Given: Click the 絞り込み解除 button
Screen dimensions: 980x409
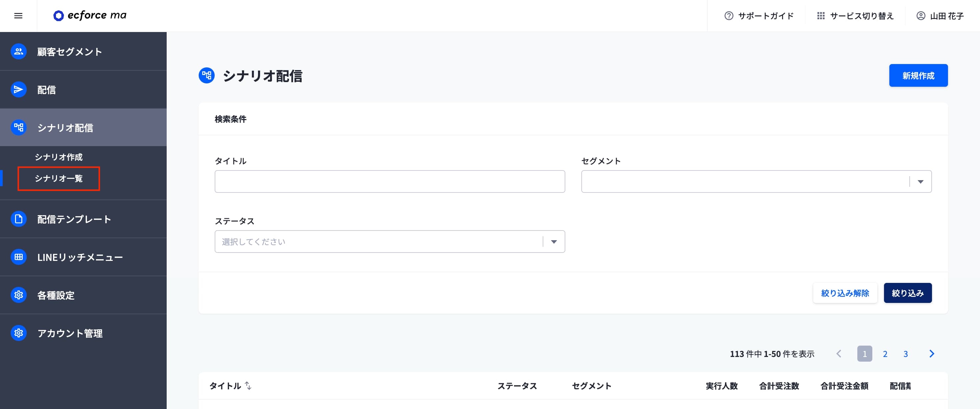Looking at the screenshot, I should (845, 293).
